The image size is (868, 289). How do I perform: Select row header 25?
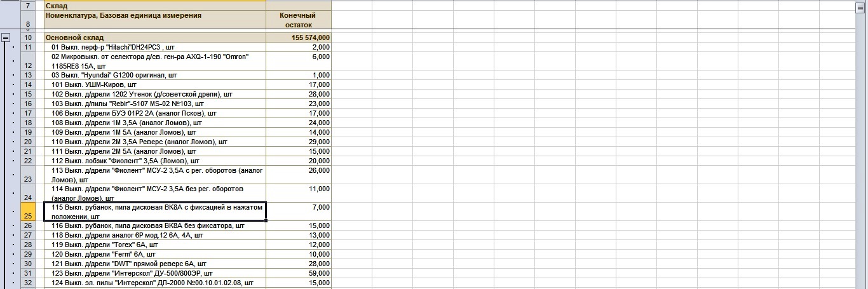27,212
